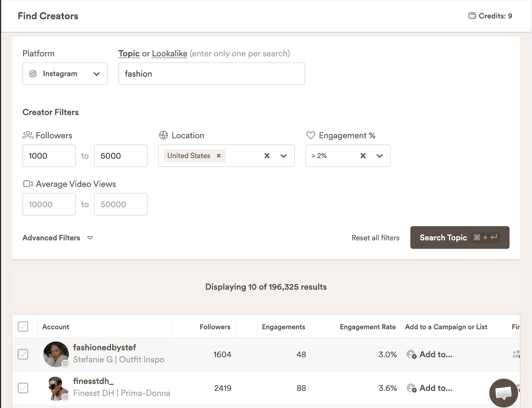Click the Location globe icon
Image resolution: width=532 pixels, height=408 pixels.
point(164,135)
